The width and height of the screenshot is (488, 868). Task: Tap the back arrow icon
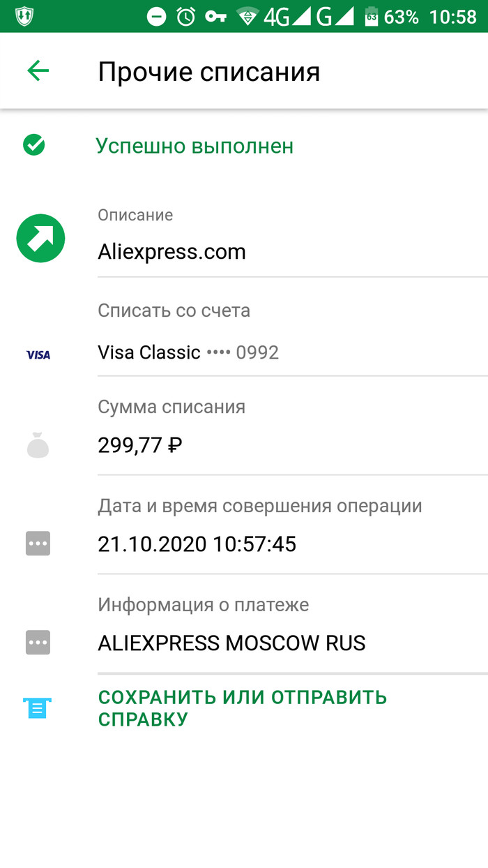coord(38,70)
